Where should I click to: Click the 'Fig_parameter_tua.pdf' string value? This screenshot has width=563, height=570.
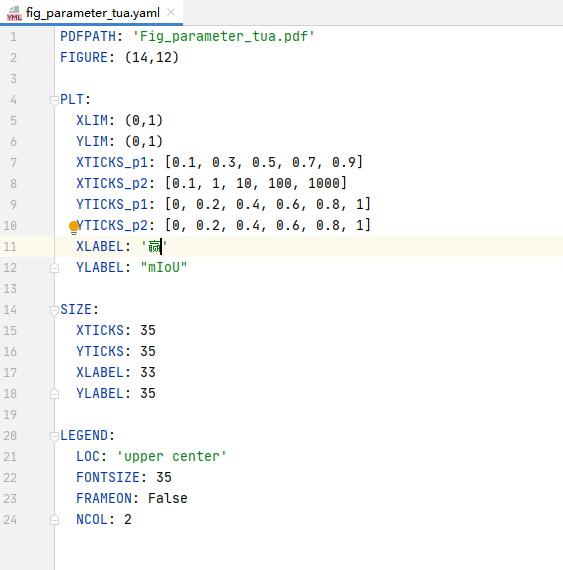224,36
